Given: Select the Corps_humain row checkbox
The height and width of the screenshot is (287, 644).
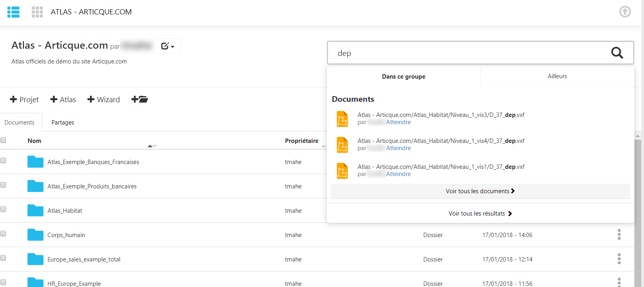Looking at the screenshot, I should coord(3,234).
